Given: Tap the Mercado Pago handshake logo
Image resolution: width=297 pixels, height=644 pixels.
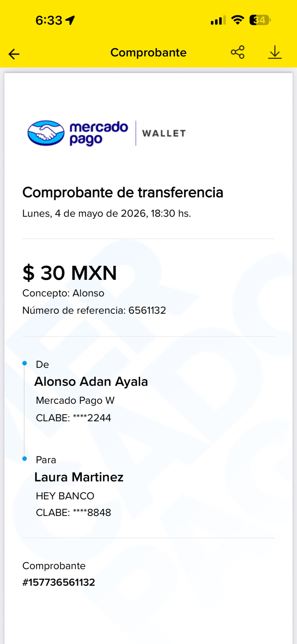Looking at the screenshot, I should click(x=46, y=133).
